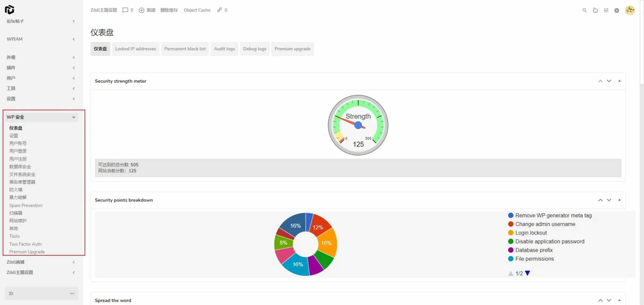This screenshot has height=305, width=644.
Task: Click the comments bubble icon in top bar
Action: tap(125, 10)
